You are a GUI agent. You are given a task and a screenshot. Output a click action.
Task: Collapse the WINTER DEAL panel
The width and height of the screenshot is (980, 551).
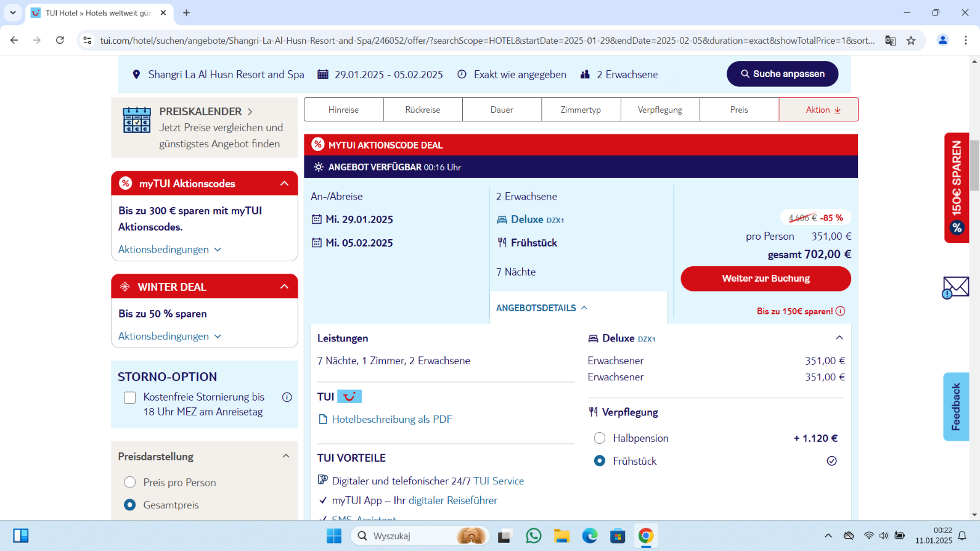point(284,287)
